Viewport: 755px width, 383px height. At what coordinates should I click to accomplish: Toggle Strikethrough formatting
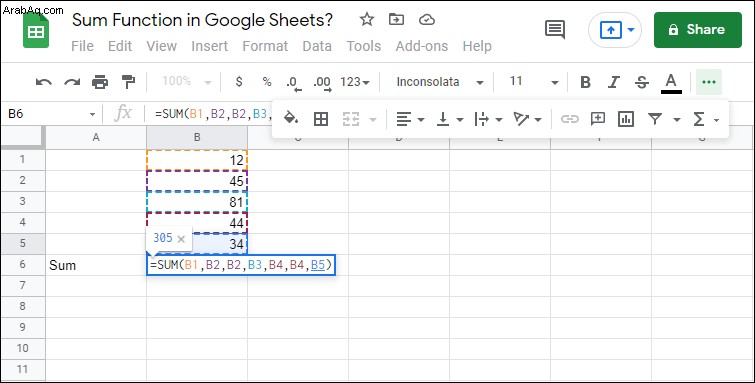pyautogui.click(x=641, y=82)
